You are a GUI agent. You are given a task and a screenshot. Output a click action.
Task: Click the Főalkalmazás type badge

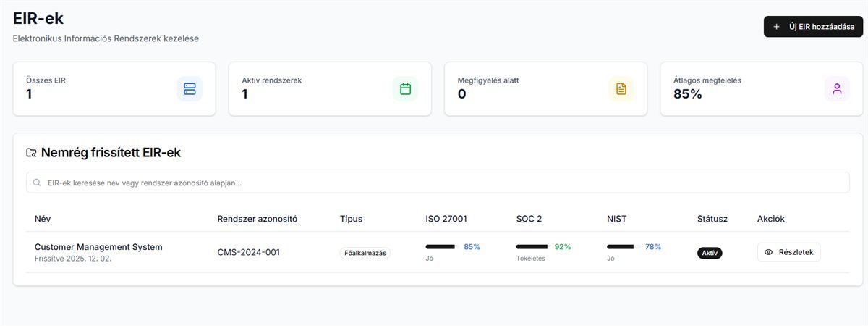[x=365, y=254]
